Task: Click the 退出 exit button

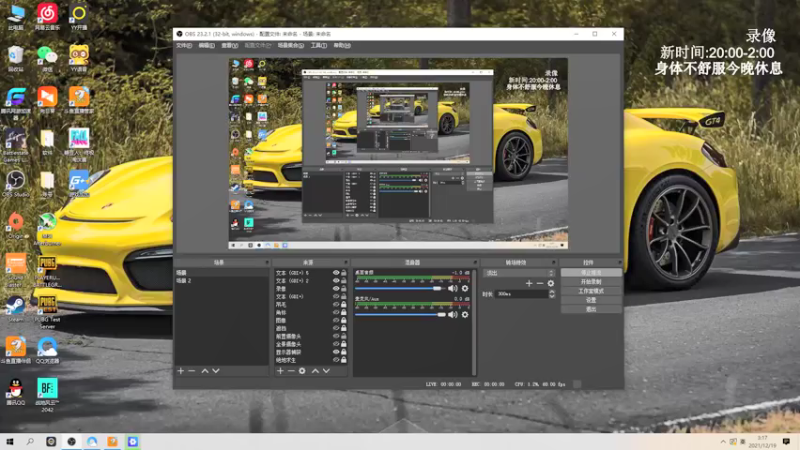Action: (x=591, y=310)
